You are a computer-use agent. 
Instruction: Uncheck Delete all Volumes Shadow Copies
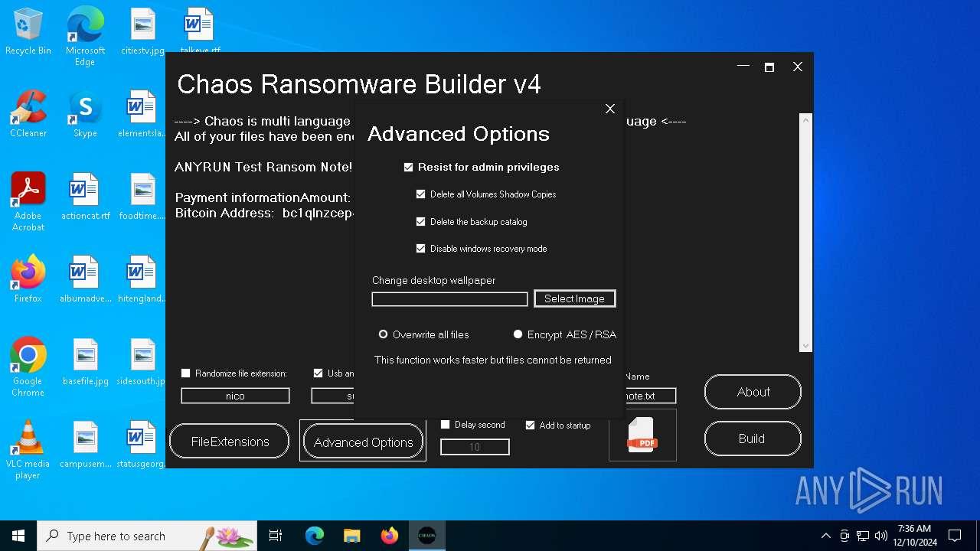pyautogui.click(x=420, y=194)
